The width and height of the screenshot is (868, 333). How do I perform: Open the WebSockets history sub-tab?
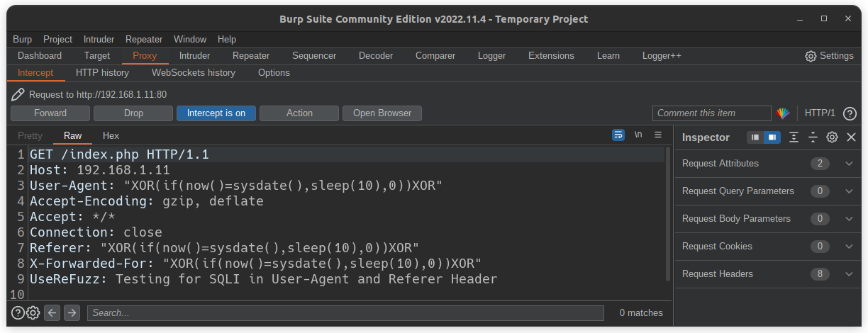(194, 72)
